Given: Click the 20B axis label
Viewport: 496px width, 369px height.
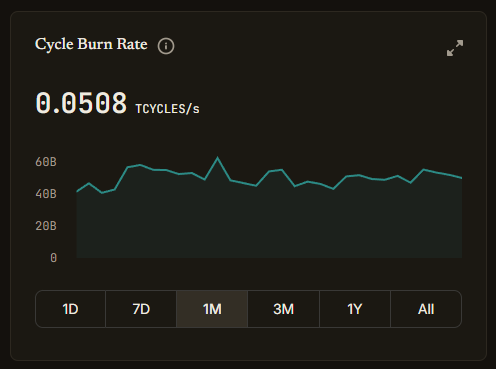Looking at the screenshot, I should click(x=46, y=226).
